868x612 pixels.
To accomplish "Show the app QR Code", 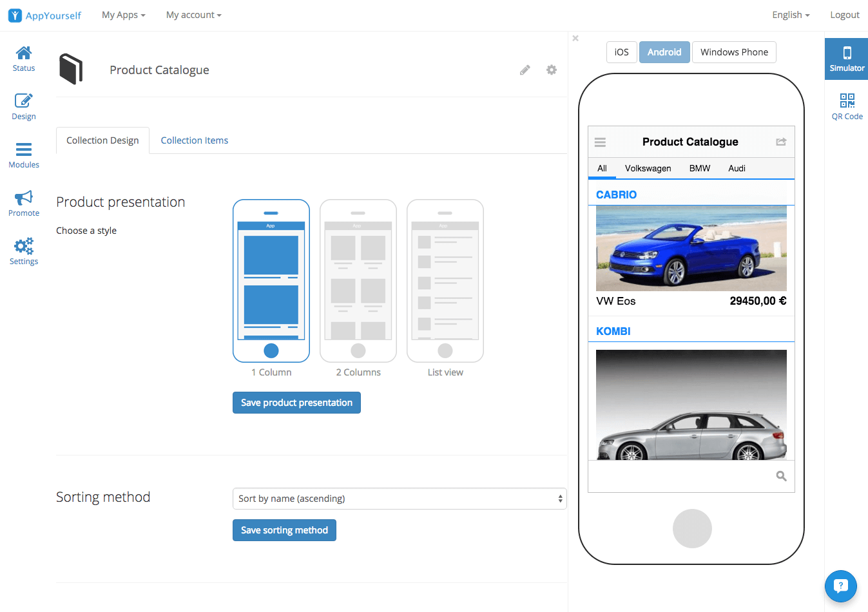I will click(x=846, y=105).
